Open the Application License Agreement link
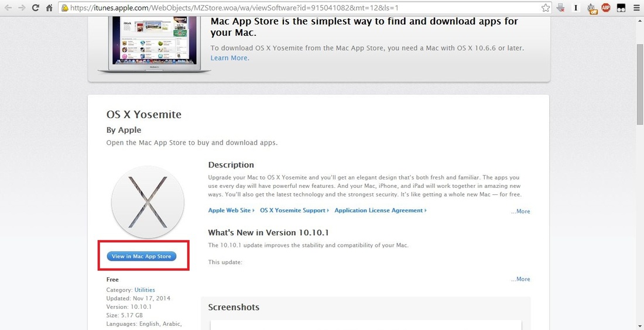644x330 pixels. [x=381, y=210]
